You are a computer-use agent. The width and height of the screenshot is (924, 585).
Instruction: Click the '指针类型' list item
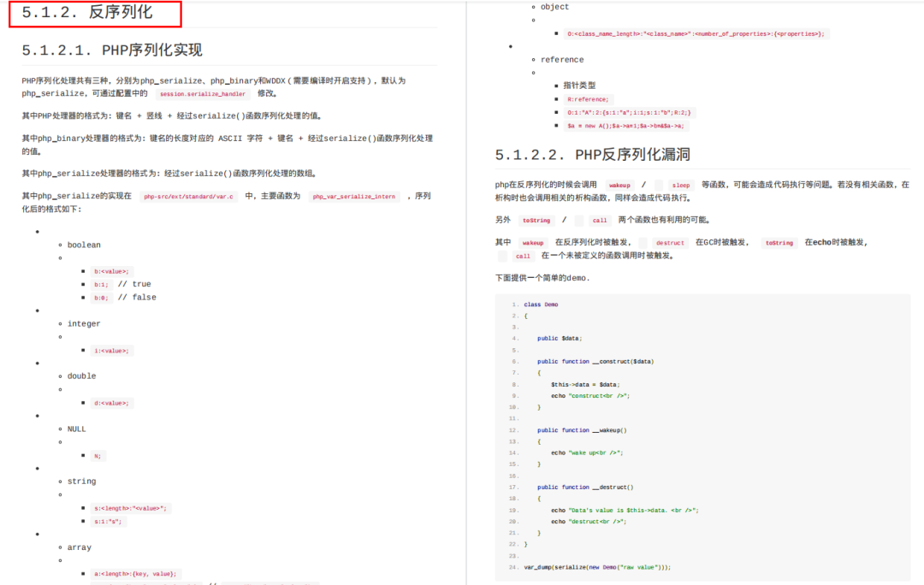pos(578,86)
